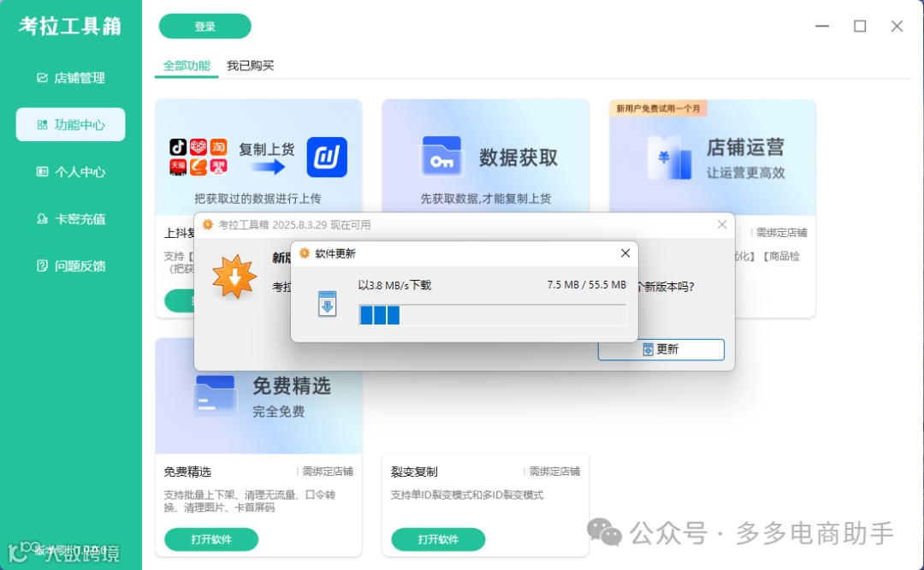Viewport: 924px width, 570px height.
Task: Click the 店铺管理 sidebar icon
Action: point(42,78)
